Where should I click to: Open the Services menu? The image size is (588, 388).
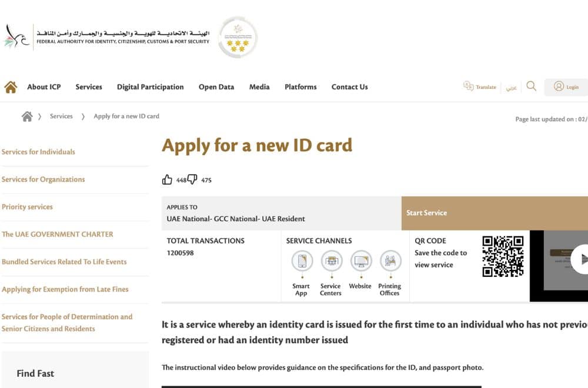coord(88,86)
